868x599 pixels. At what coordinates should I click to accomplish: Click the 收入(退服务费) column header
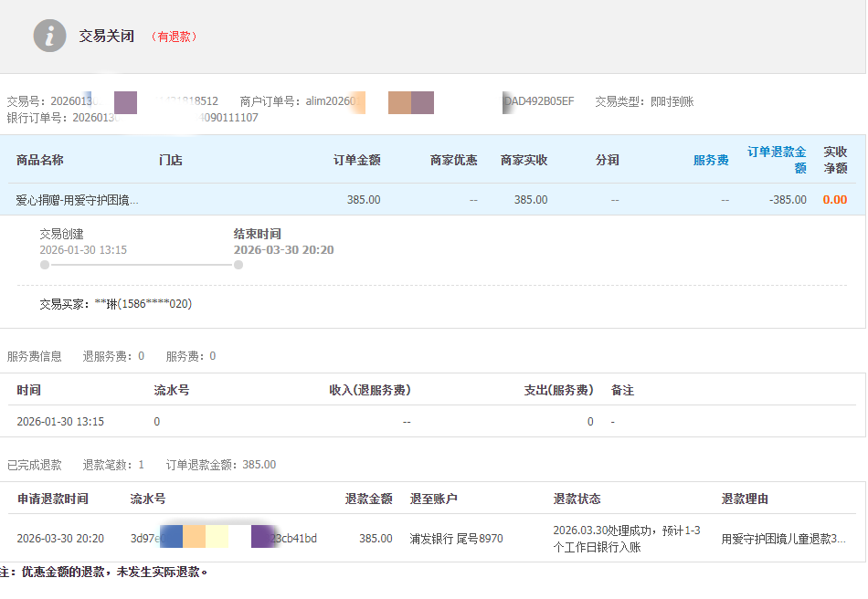pos(370,390)
